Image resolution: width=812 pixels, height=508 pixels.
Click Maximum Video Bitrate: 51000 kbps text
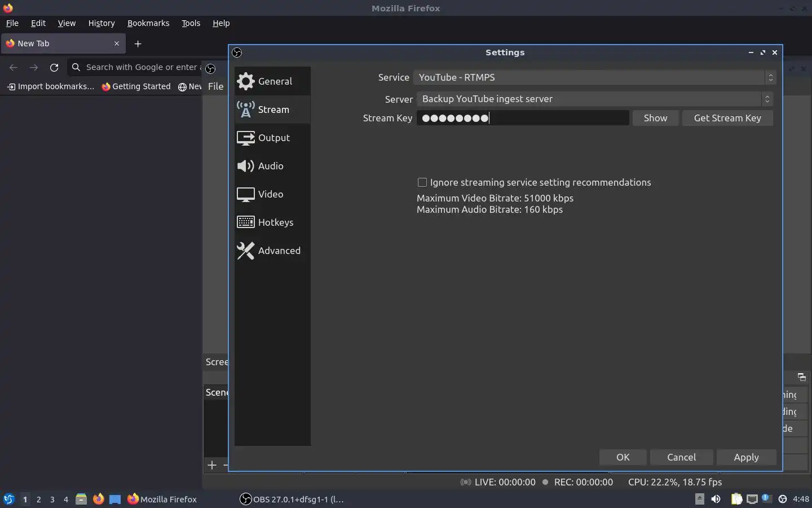495,198
